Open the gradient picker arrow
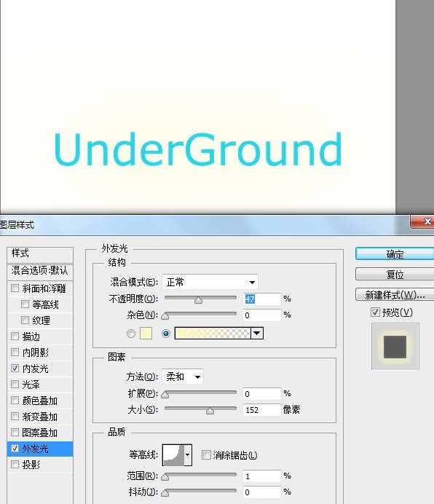Screen dimensions: 434x504 click(257, 334)
